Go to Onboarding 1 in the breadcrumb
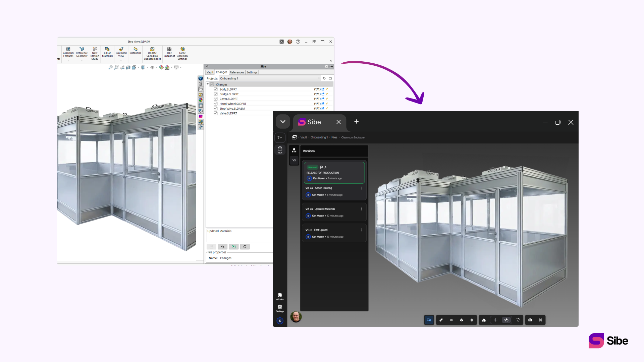This screenshot has height=362, width=644. [319, 137]
